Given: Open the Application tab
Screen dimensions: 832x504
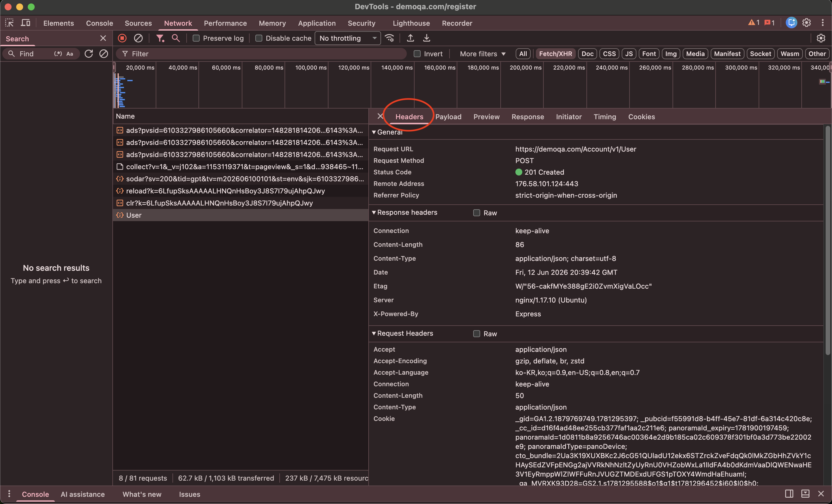Looking at the screenshot, I should click(317, 23).
